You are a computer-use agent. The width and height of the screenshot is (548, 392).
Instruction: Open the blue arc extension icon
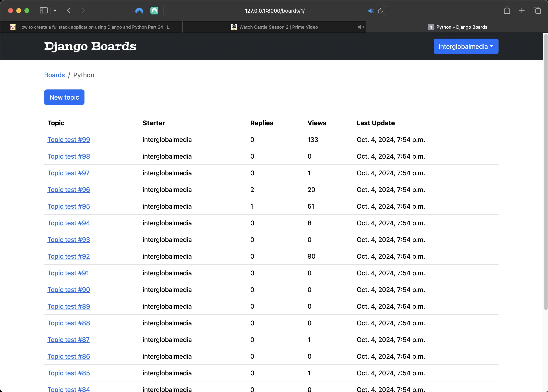pyautogui.click(x=139, y=11)
